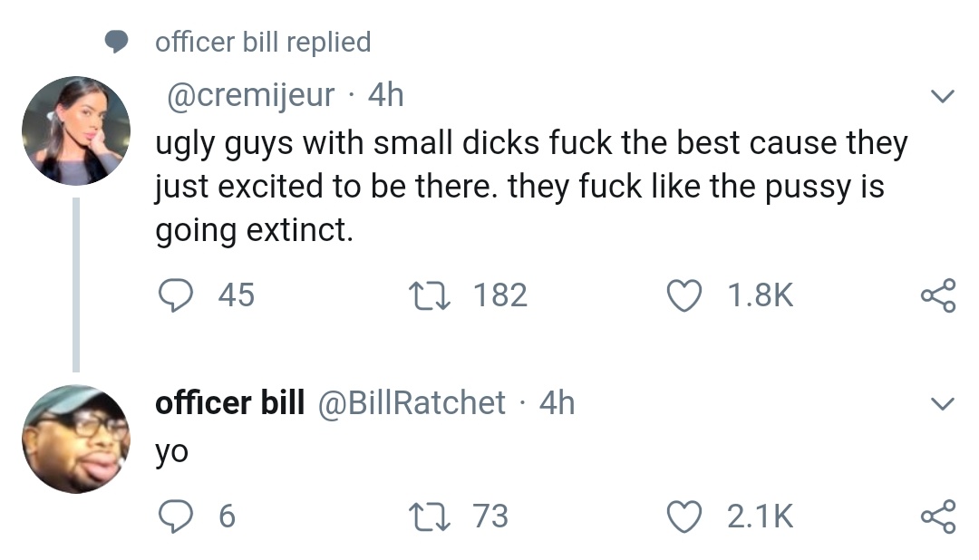Click the officer bill display name
The height and width of the screenshot is (560, 979).
tap(230, 402)
